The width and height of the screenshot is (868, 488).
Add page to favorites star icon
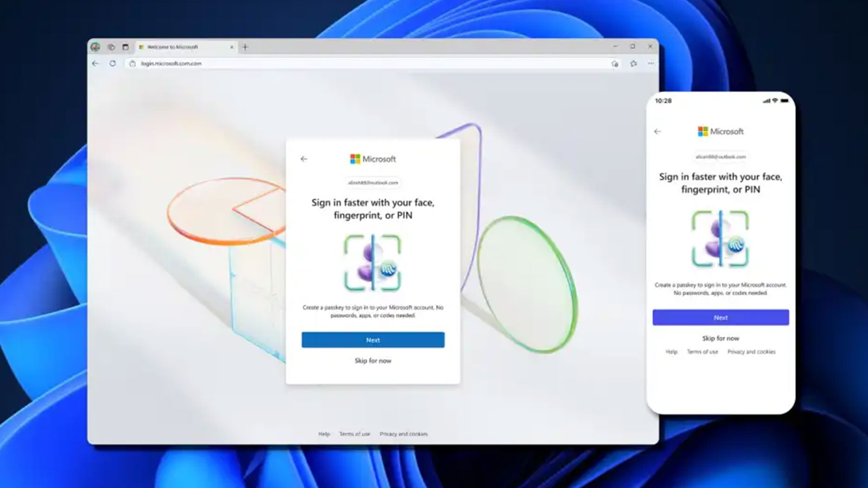tap(634, 63)
